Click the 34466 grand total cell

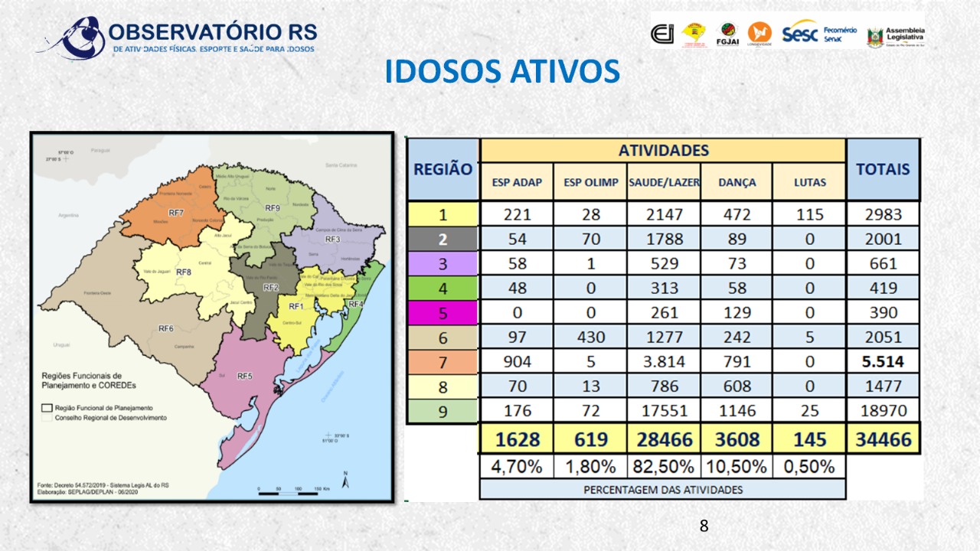coord(883,439)
